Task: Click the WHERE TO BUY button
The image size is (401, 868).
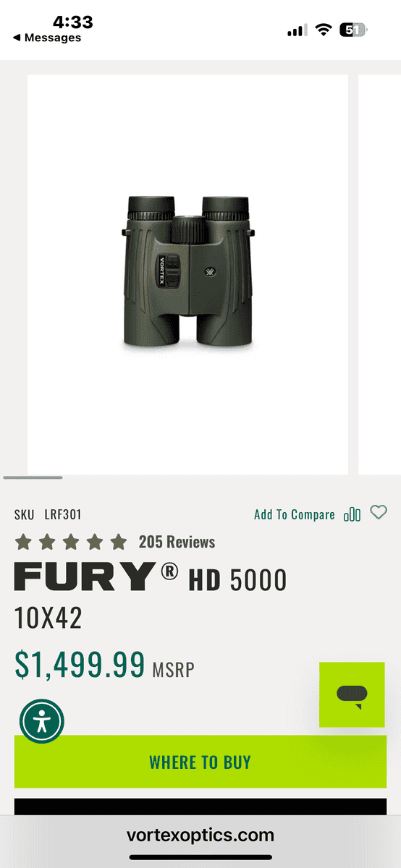Action: 200,762
